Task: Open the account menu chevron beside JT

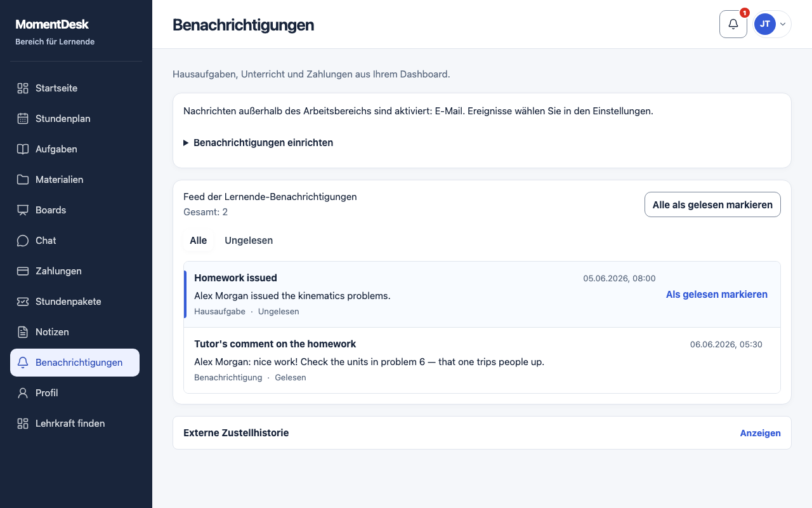Action: coord(783,24)
